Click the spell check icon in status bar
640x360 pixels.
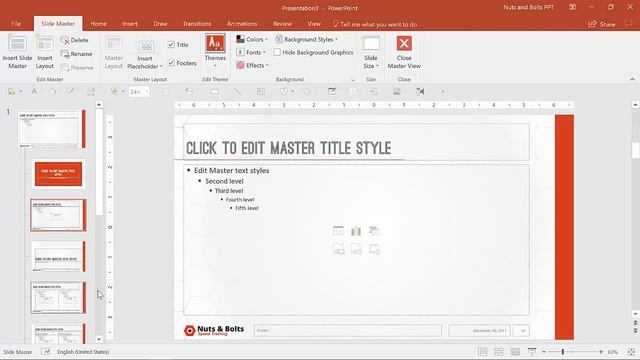click(45, 351)
